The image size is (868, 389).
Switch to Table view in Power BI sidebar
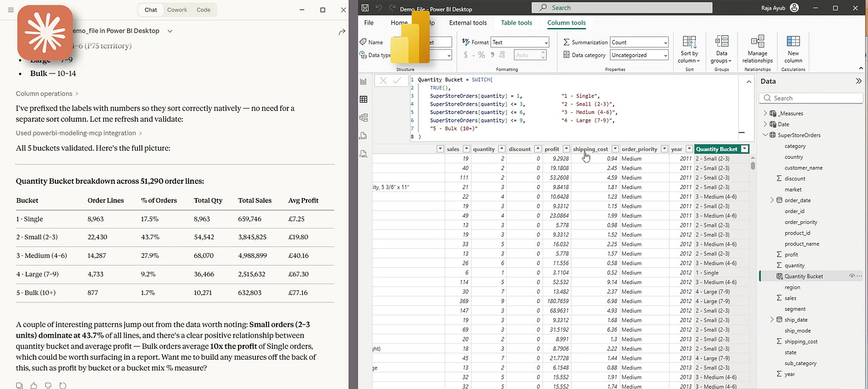click(364, 100)
